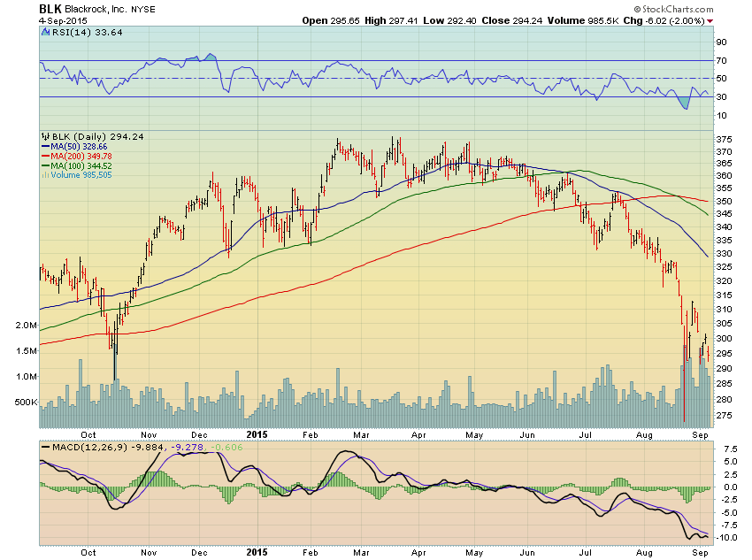
Task: Click the red down-triangle after Chg value
Action: [x=710, y=21]
